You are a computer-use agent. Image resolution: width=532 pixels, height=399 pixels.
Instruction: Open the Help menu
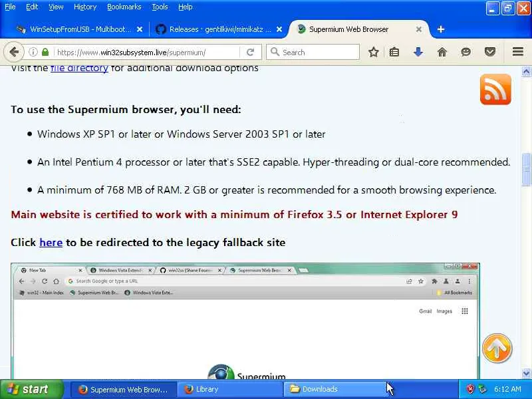click(186, 7)
